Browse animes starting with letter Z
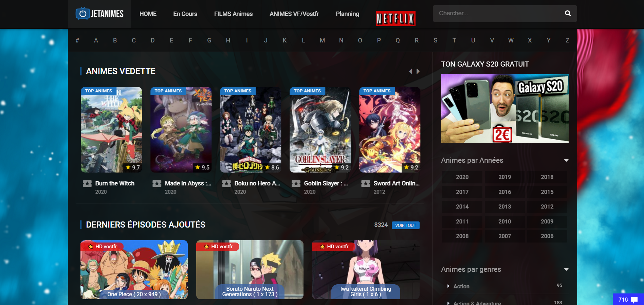This screenshot has width=644, height=305. pyautogui.click(x=567, y=40)
